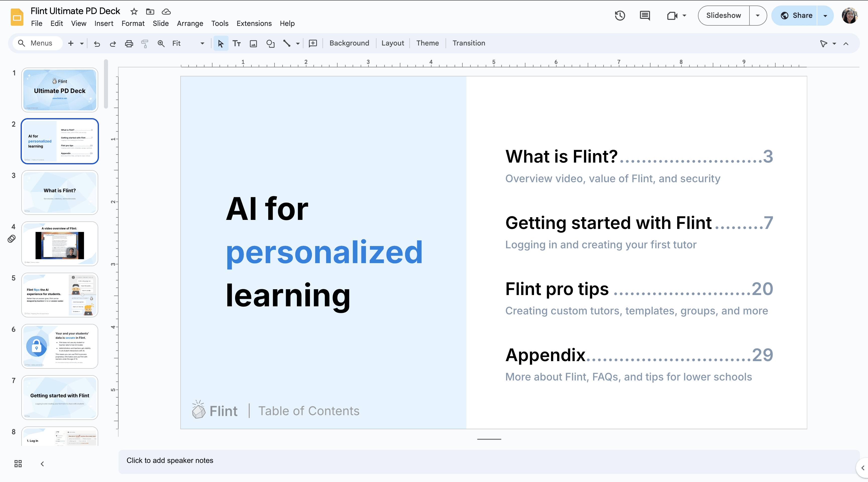Undo the last action
Viewport: 868px width, 482px height.
click(97, 43)
